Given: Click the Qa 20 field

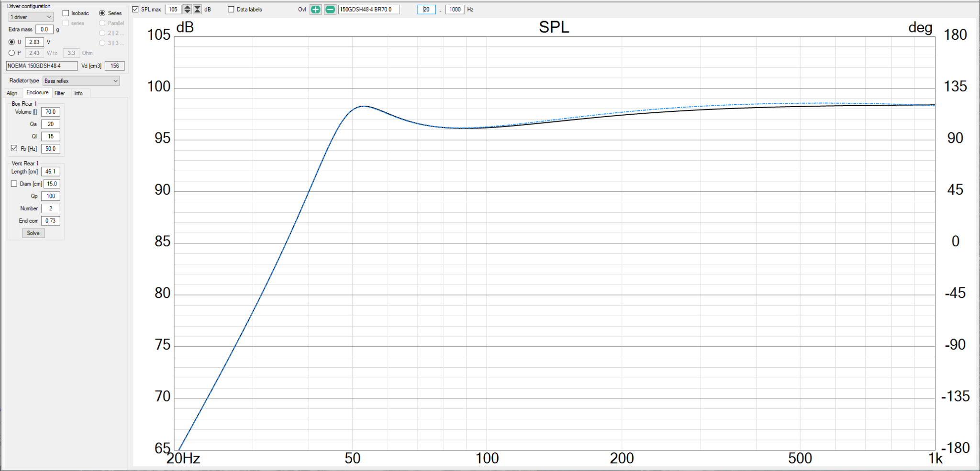Looking at the screenshot, I should pyautogui.click(x=51, y=124).
